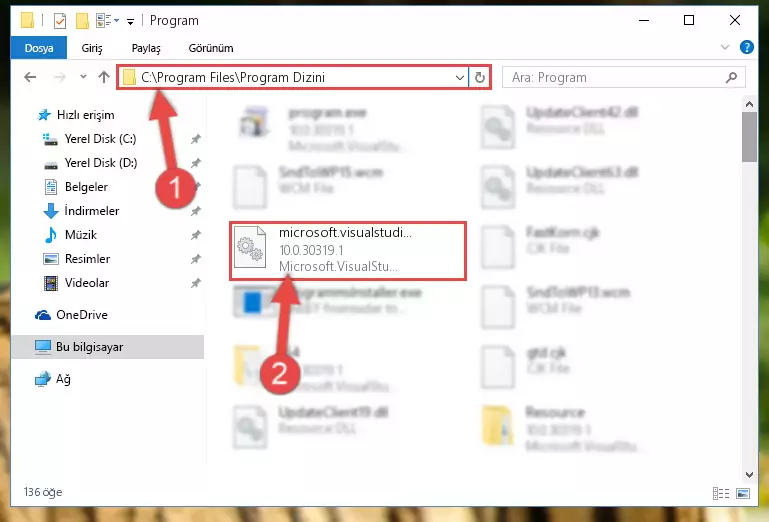Click the file list scrollbar thumb
This screenshot has width=769, height=522.
[749, 137]
